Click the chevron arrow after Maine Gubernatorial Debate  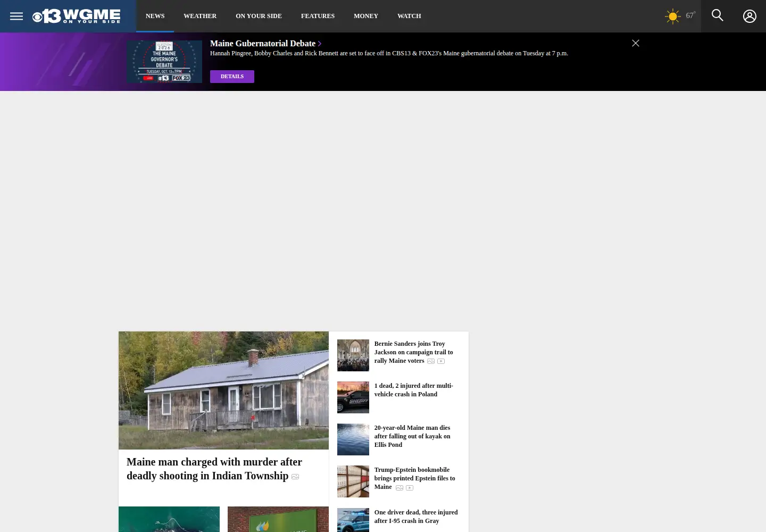[320, 44]
